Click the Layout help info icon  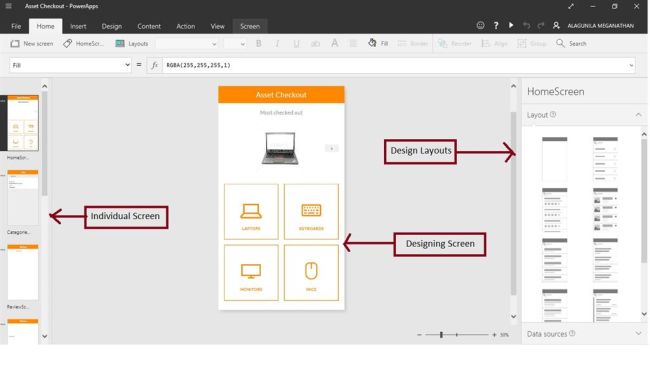(x=553, y=114)
